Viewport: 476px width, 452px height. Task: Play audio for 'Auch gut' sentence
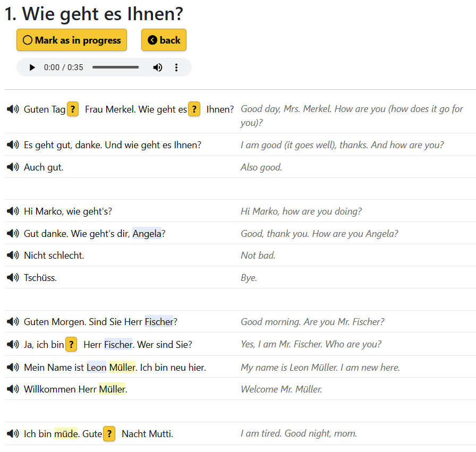pyautogui.click(x=13, y=167)
